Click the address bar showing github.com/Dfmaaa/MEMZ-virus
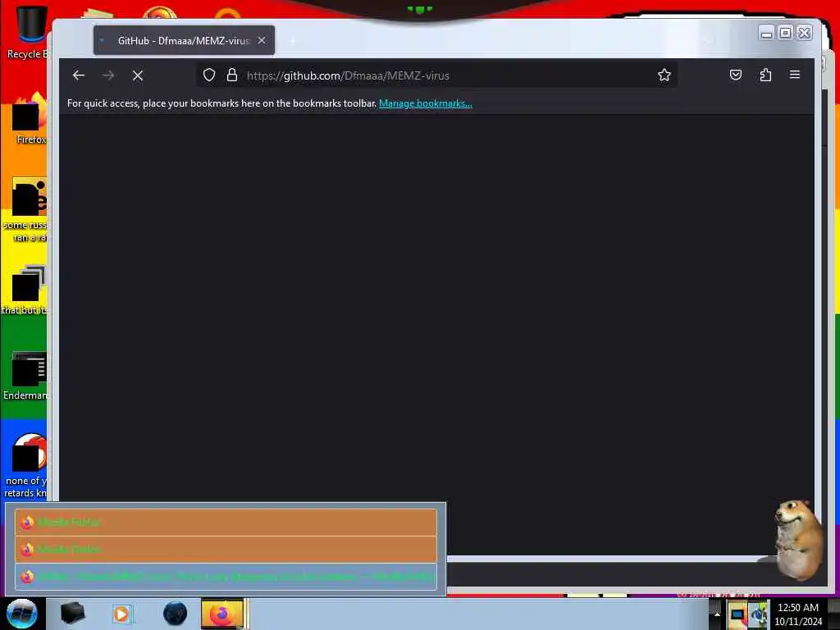Image resolution: width=840 pixels, height=630 pixels. pos(436,75)
